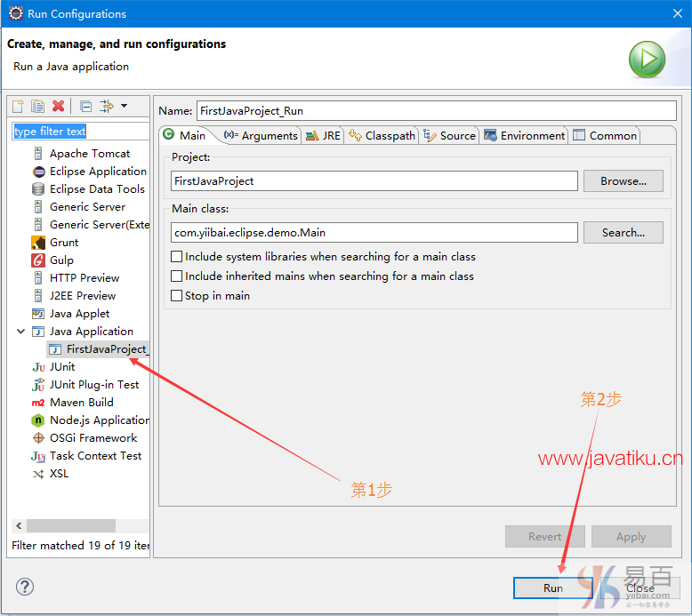Enable include system libraries checkbox
The height and width of the screenshot is (616, 692).
177,257
